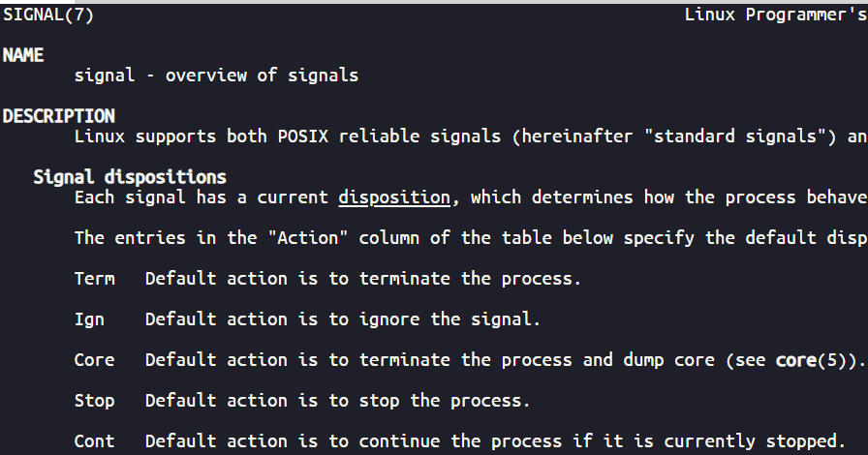Viewport: 868px width, 455px height.
Task: Click the SIGNAL(7) page header
Action: coord(48,15)
